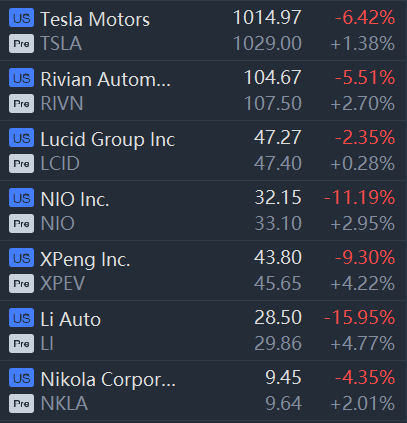Open Nikola Corpor... stock entry

[x=108, y=379]
